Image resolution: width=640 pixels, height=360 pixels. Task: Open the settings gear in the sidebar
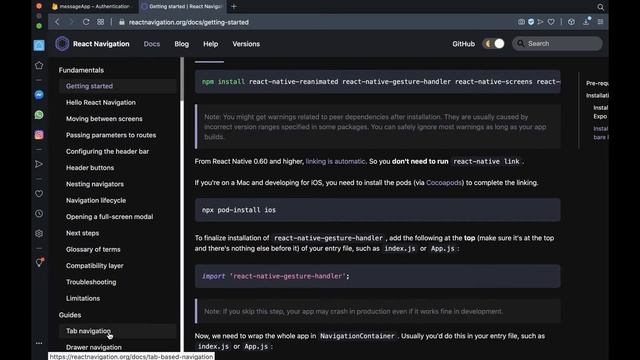pyautogui.click(x=39, y=233)
